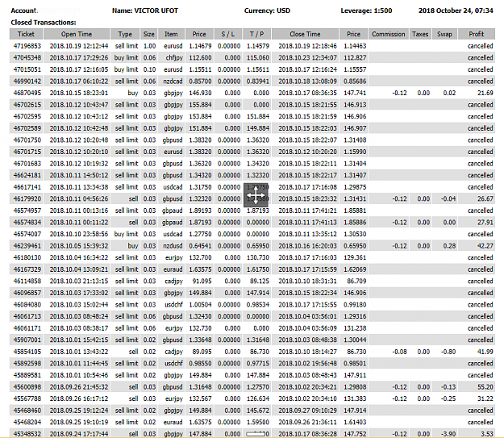Click open time 2018.10.12 10:43:12
This screenshot has height=438, width=504.
tap(79, 116)
